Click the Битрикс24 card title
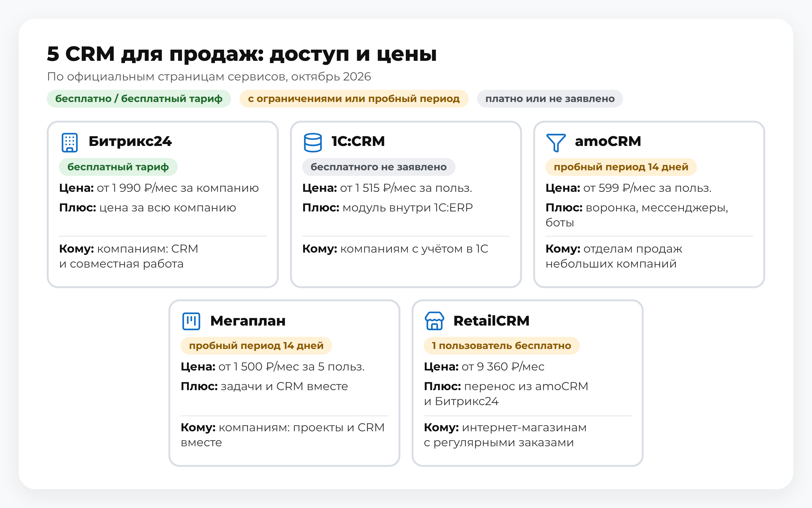This screenshot has width=812, height=508. click(x=130, y=142)
